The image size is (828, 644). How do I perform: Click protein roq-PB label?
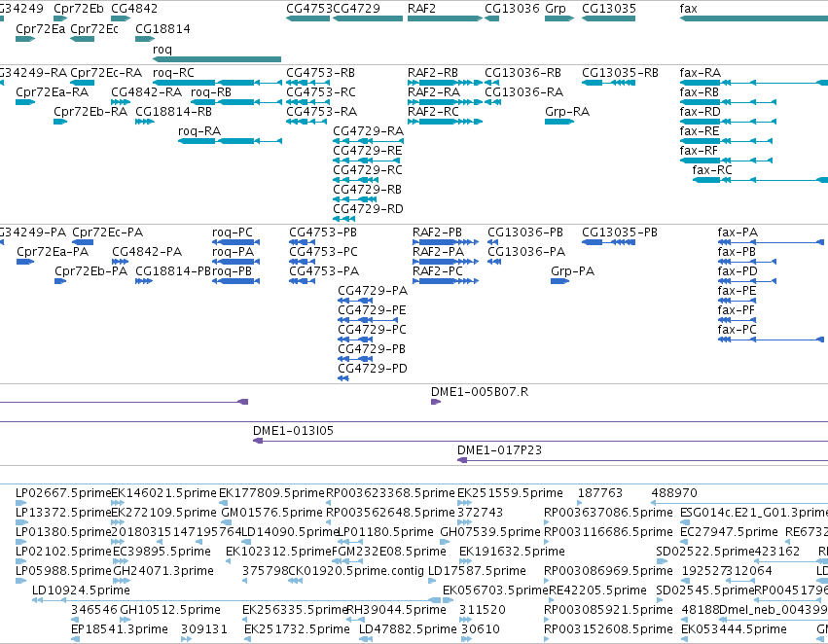[x=232, y=271]
